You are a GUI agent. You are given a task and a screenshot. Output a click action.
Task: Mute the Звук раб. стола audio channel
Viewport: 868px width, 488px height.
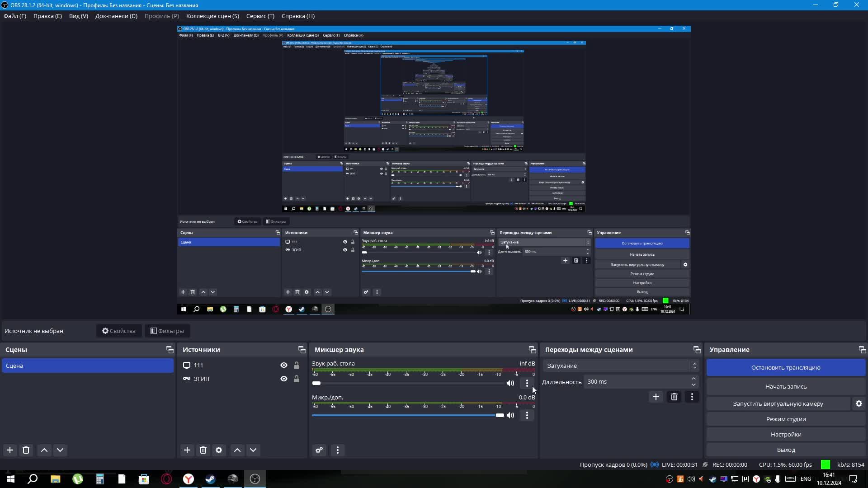tap(510, 383)
